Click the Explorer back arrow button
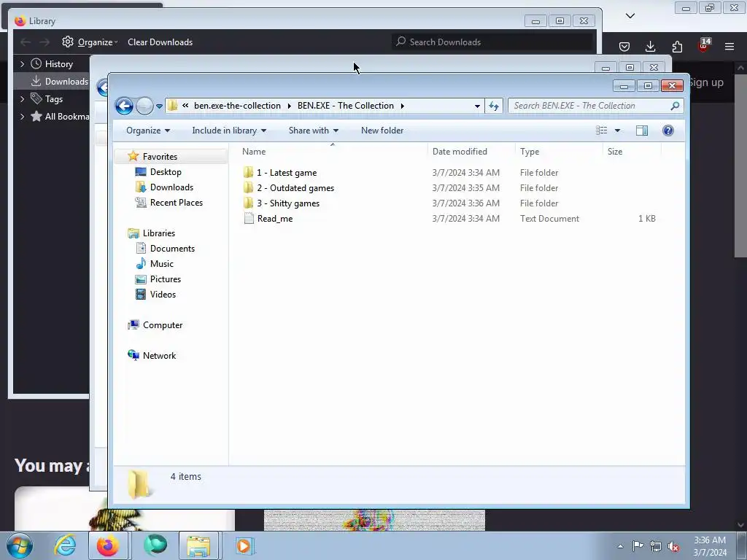This screenshot has height=560, width=747. pos(124,106)
